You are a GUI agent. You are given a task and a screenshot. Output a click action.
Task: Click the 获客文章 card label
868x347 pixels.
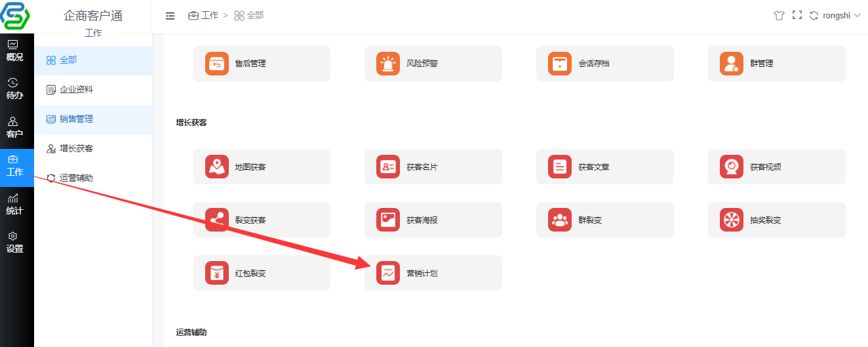point(594,167)
